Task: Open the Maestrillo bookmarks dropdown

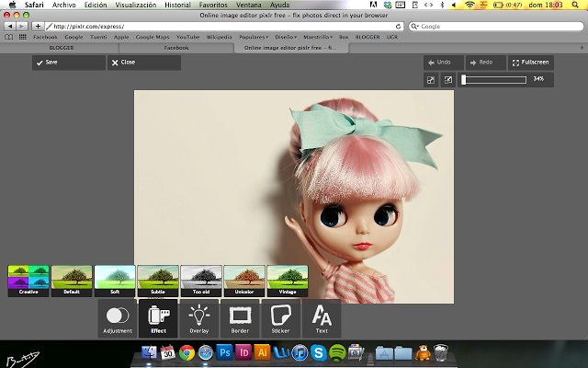Action: (320, 37)
